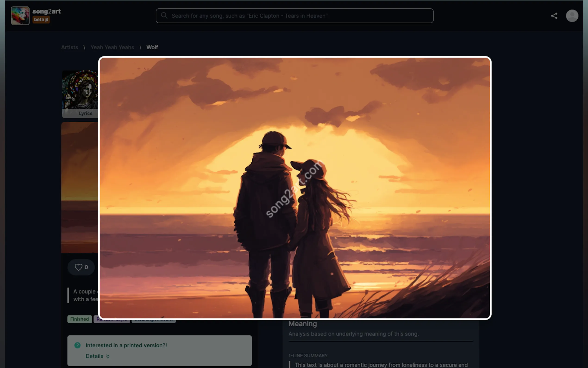Click the Finished status tag
The height and width of the screenshot is (368, 588).
click(79, 319)
